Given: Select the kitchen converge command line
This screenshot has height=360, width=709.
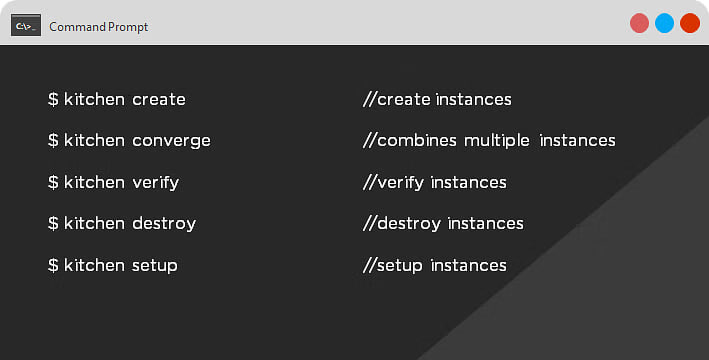Looking at the screenshot, I should click(x=129, y=141).
